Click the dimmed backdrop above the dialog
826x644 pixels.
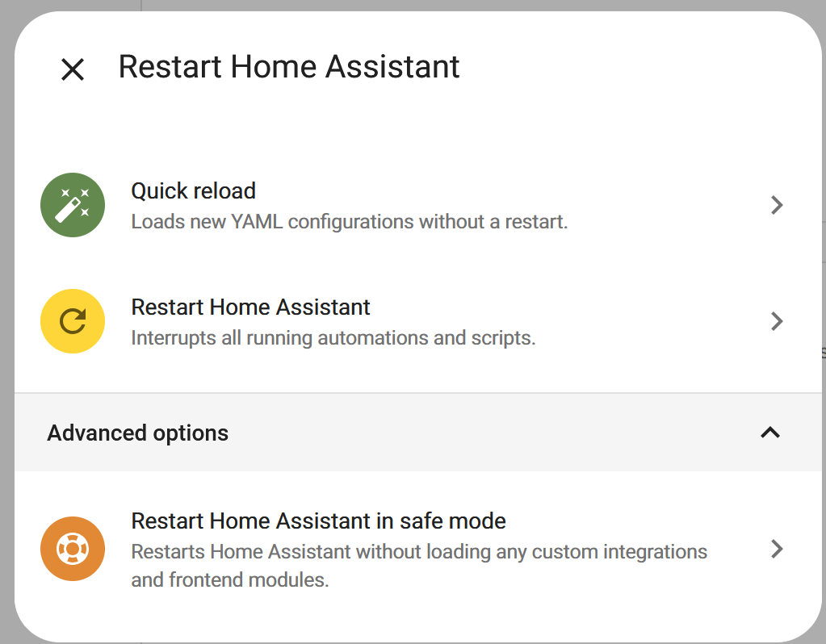point(484,5)
